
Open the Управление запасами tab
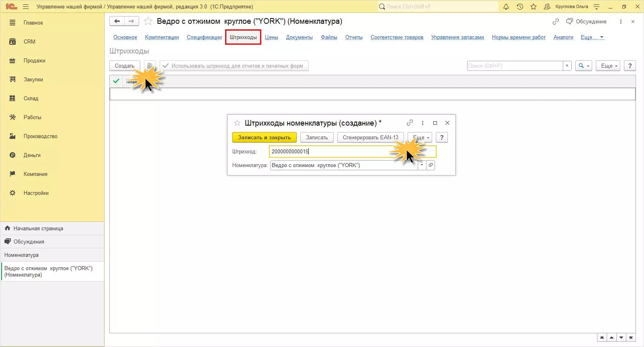[457, 37]
